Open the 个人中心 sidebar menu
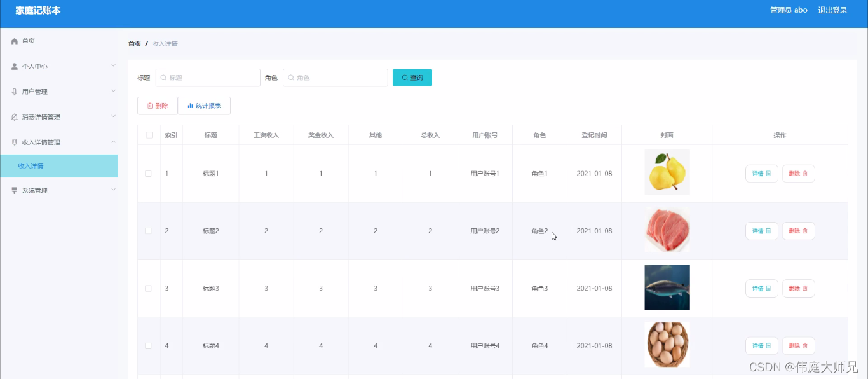Image resolution: width=868 pixels, height=379 pixels. coord(59,66)
